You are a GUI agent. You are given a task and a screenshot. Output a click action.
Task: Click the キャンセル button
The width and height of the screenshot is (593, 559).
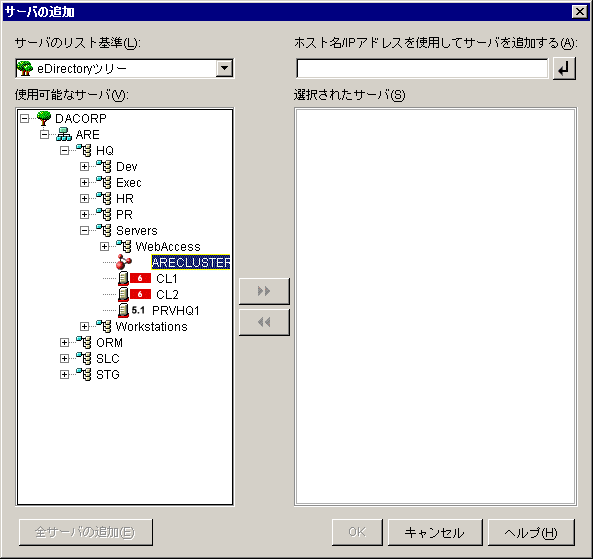tap(435, 532)
